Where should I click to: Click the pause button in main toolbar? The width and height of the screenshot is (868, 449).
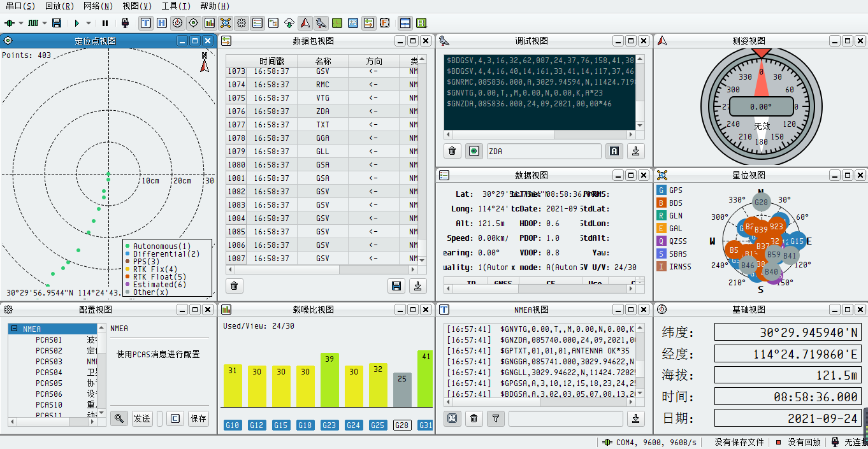(105, 24)
